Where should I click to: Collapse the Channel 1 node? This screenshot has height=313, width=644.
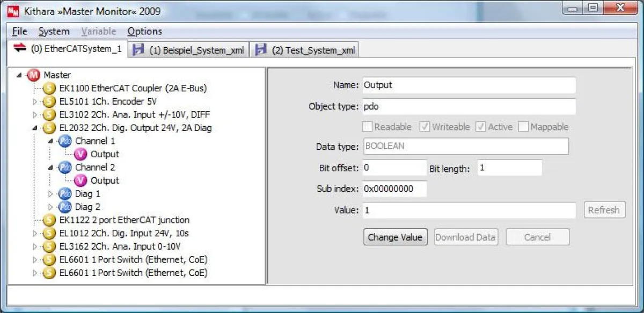(51, 141)
